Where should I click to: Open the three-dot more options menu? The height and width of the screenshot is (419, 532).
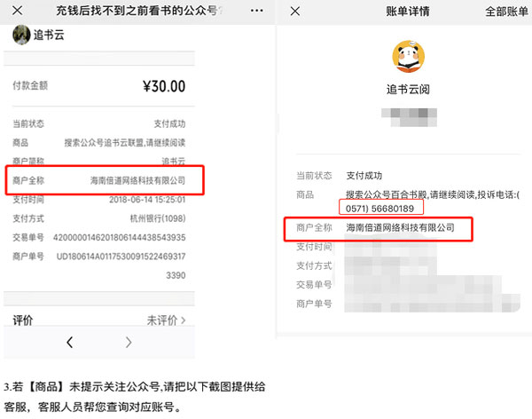click(x=256, y=11)
